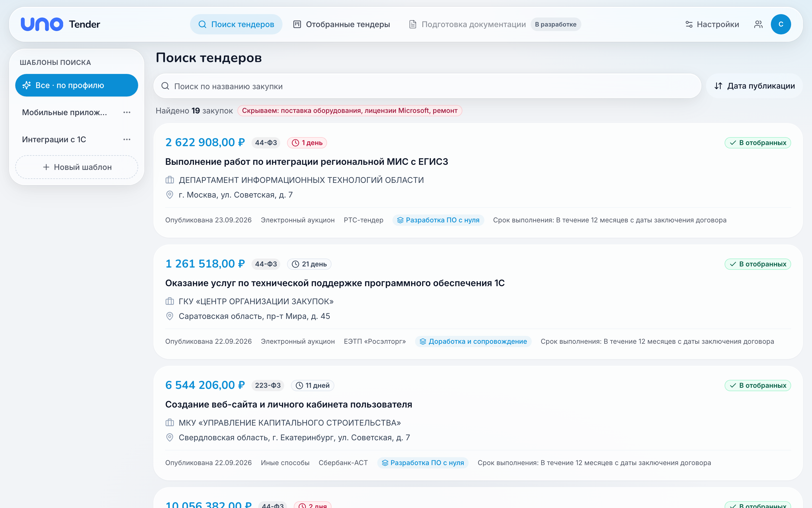The image size is (812, 508).
Task: Open tender Оказание услуг по технической поддержке 1С
Action: (335, 283)
